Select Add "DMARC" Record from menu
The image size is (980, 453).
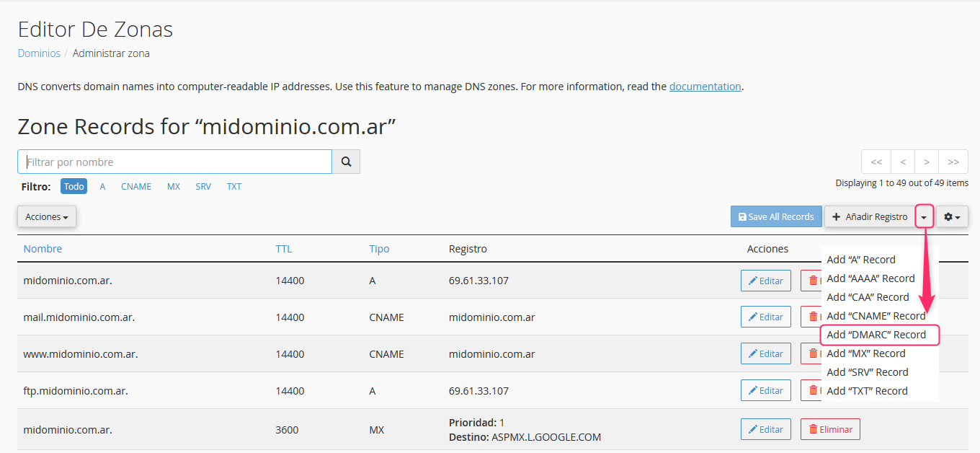879,335
